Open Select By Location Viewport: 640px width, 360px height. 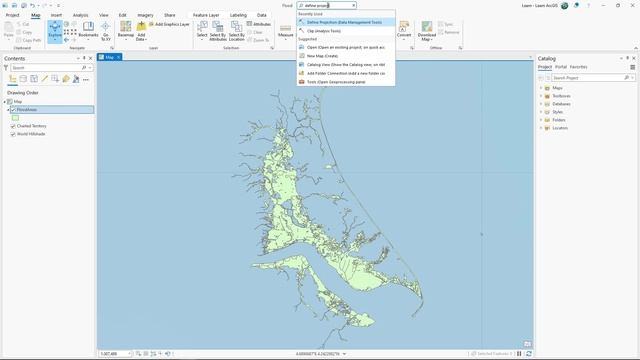tap(236, 31)
